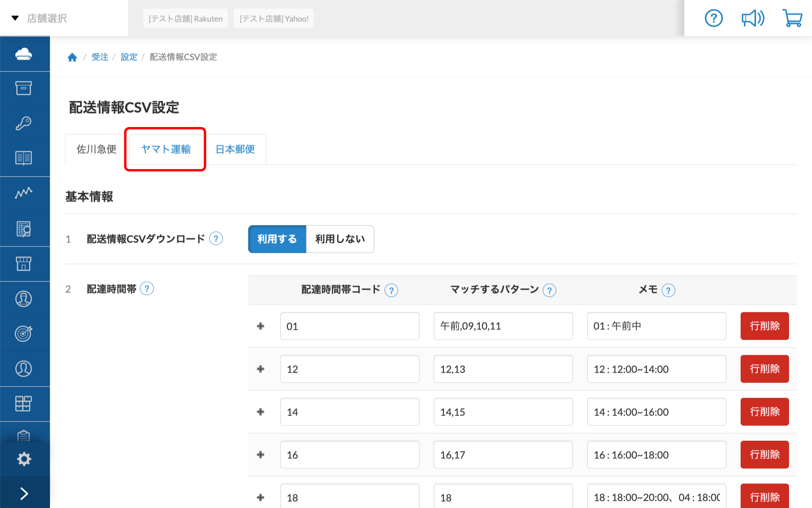Open the speaker/announcements icon at top
The image size is (812, 508).
[752, 18]
